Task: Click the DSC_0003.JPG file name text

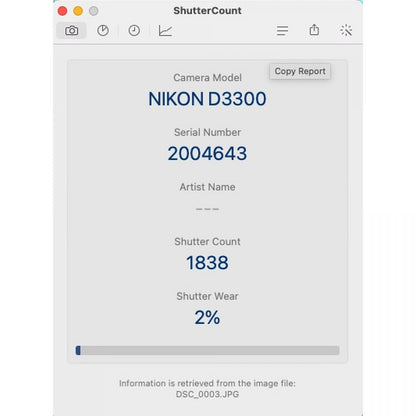Action: pyautogui.click(x=207, y=394)
